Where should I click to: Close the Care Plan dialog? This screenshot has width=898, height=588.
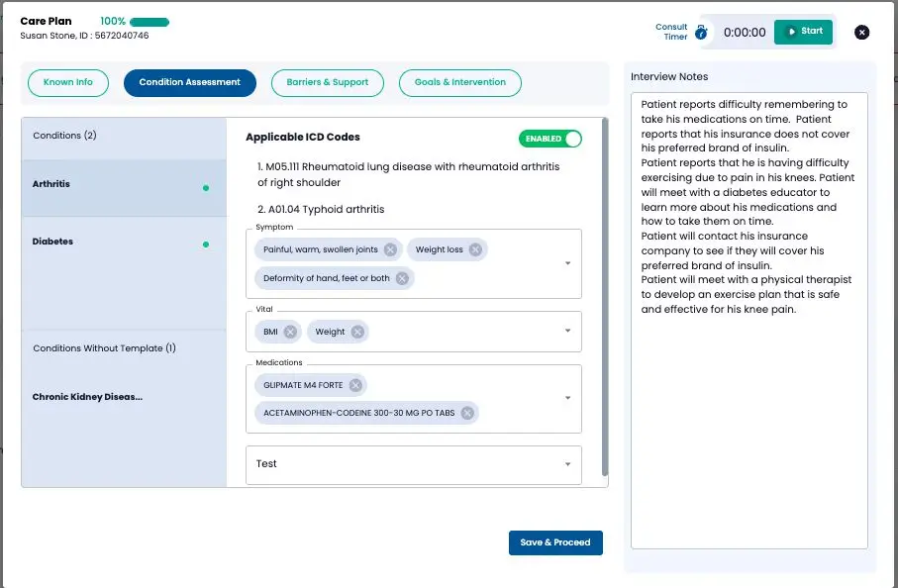click(861, 32)
